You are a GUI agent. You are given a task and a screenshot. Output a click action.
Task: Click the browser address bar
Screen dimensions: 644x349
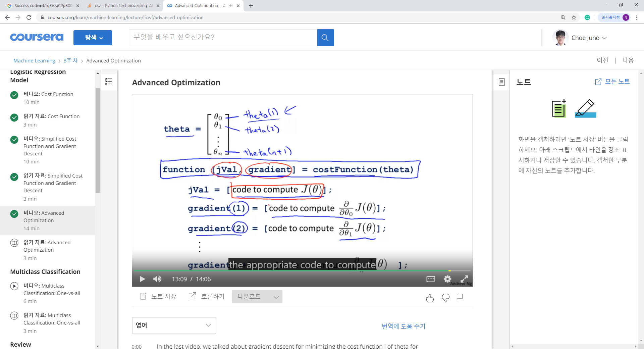click(299, 17)
